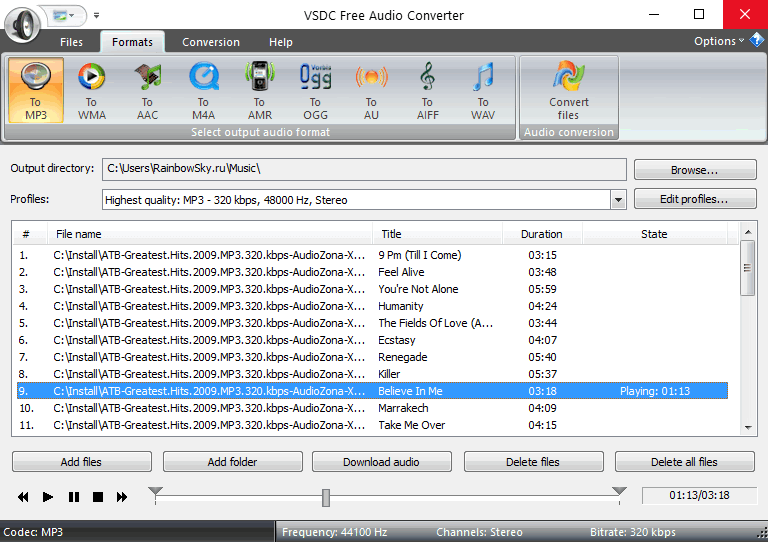The height and width of the screenshot is (542, 768).
Task: Open the speaker application menu button
Action: (23, 23)
